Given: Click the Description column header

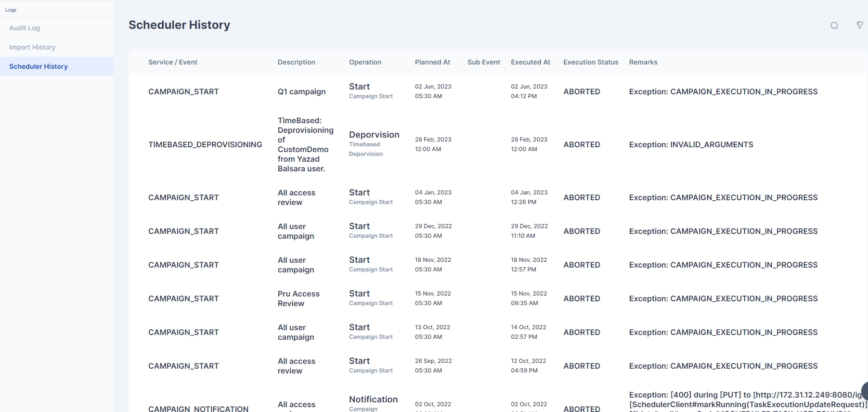Looking at the screenshot, I should click(296, 62).
